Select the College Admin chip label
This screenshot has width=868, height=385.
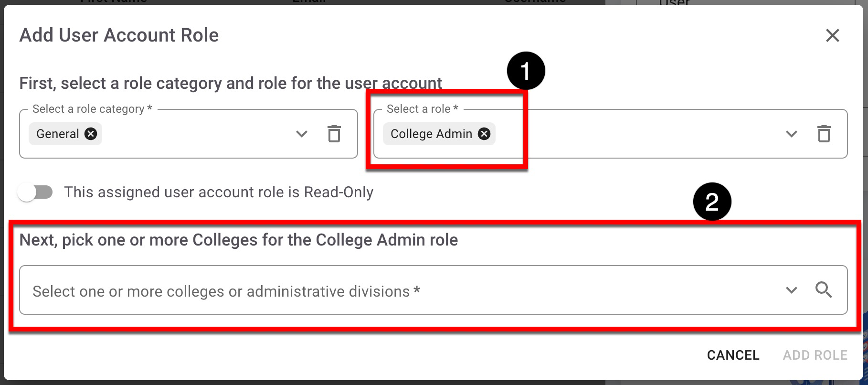click(431, 134)
